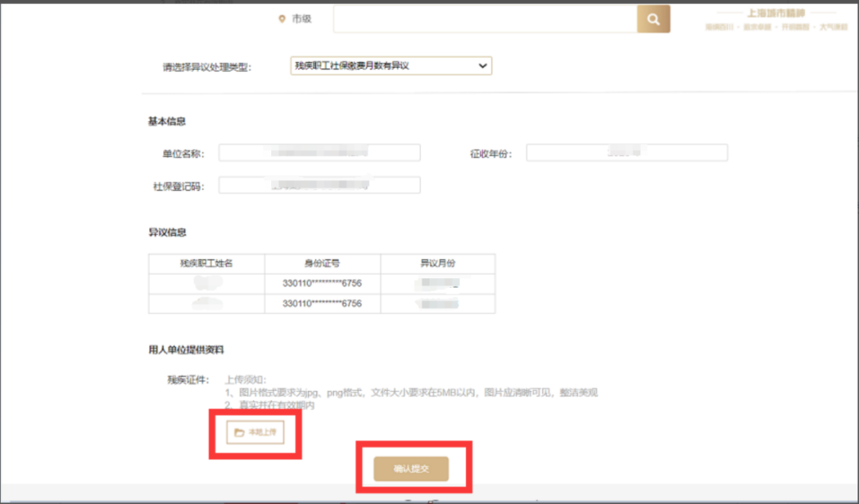Click the 残疾证件 label
The width and height of the screenshot is (859, 504).
(x=188, y=380)
